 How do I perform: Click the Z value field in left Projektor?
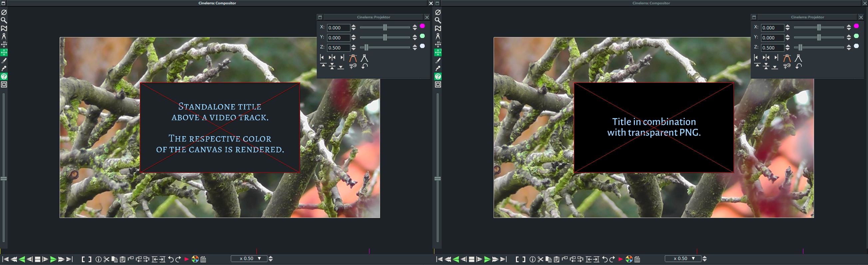point(338,48)
